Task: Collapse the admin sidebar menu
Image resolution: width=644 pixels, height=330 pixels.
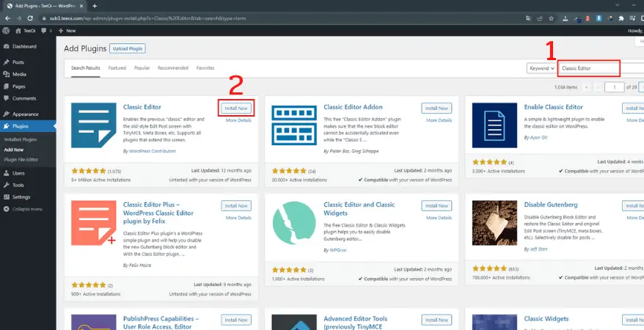Action: [23, 209]
